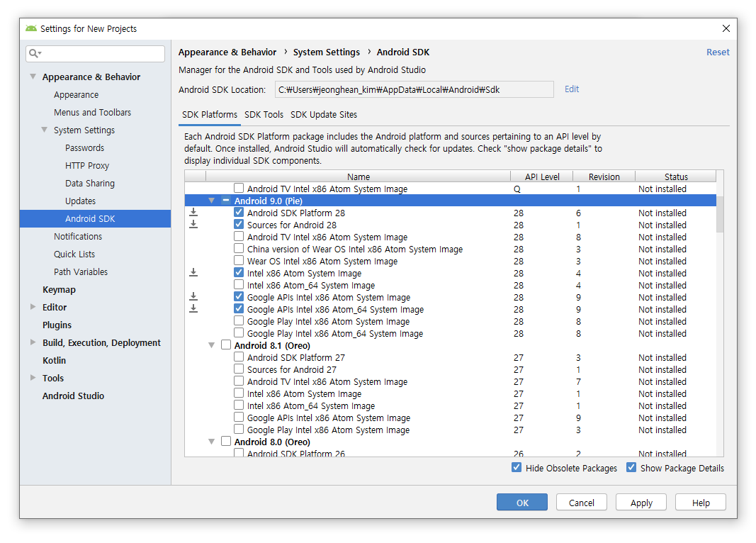Click the settings search input field

click(x=96, y=54)
